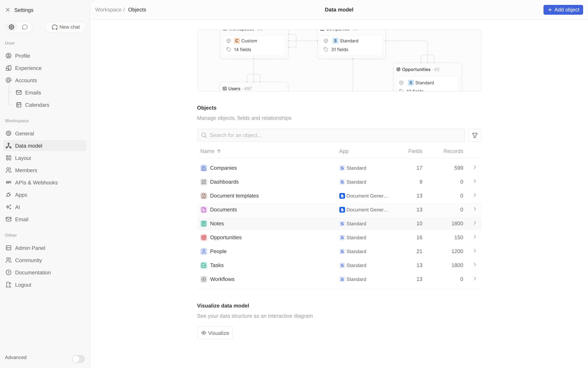Expand Companies row chevron
This screenshot has width=588, height=368.
pyautogui.click(x=474, y=167)
